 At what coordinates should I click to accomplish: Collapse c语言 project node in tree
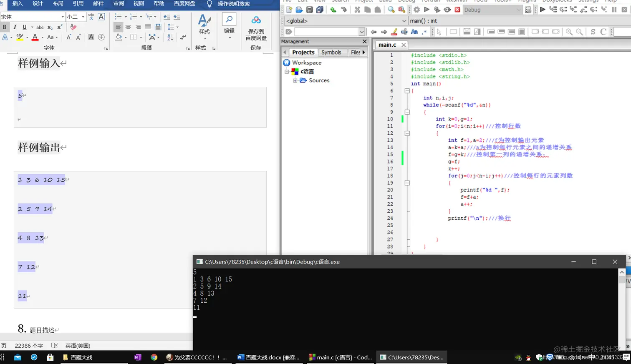pyautogui.click(x=287, y=72)
